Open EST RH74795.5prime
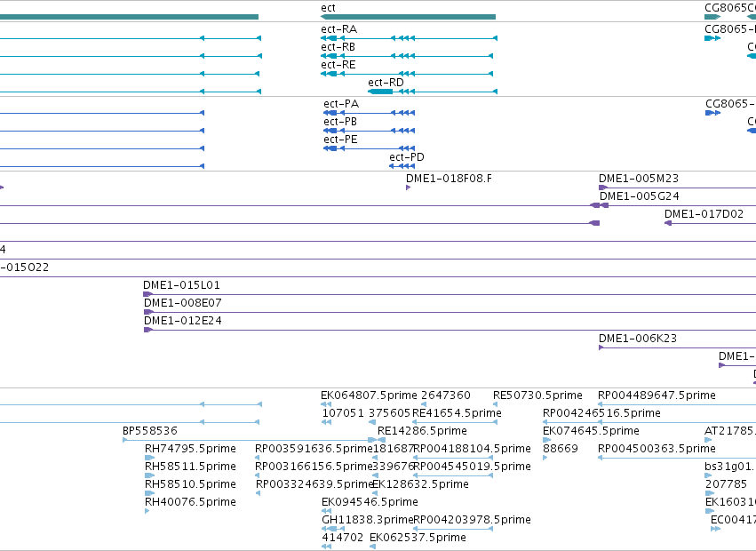 [190, 449]
